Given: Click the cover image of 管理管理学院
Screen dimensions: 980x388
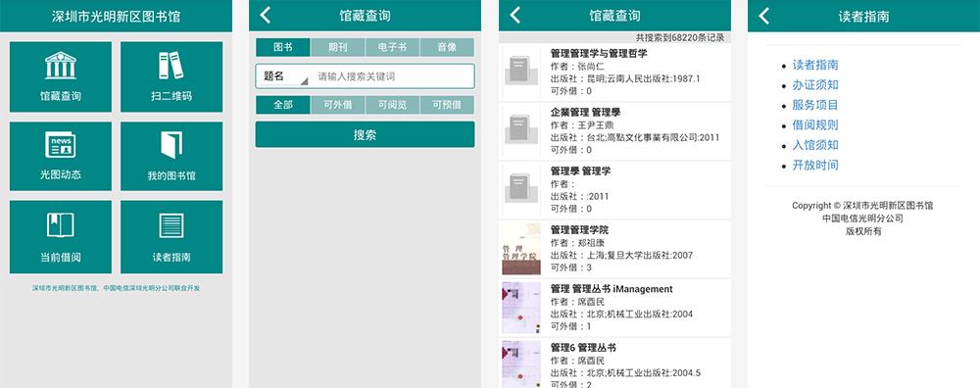Looking at the screenshot, I should tap(520, 249).
